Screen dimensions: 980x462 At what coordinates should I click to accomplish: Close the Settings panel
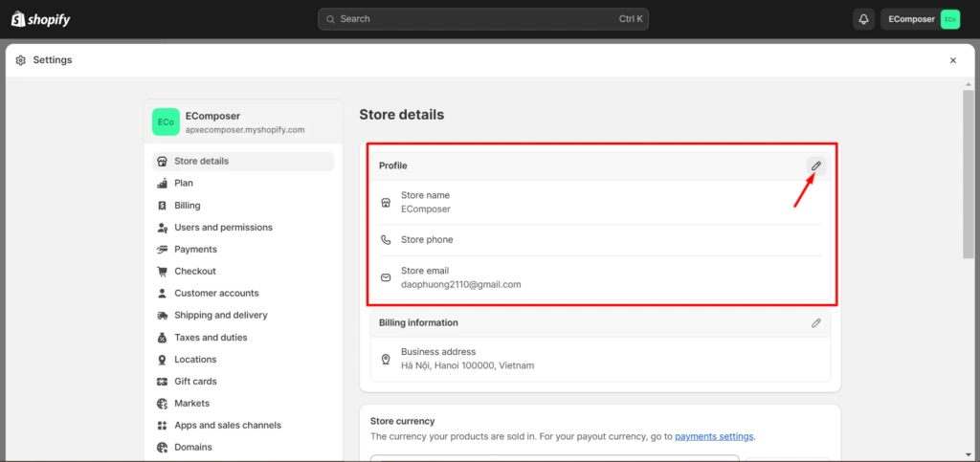point(952,60)
